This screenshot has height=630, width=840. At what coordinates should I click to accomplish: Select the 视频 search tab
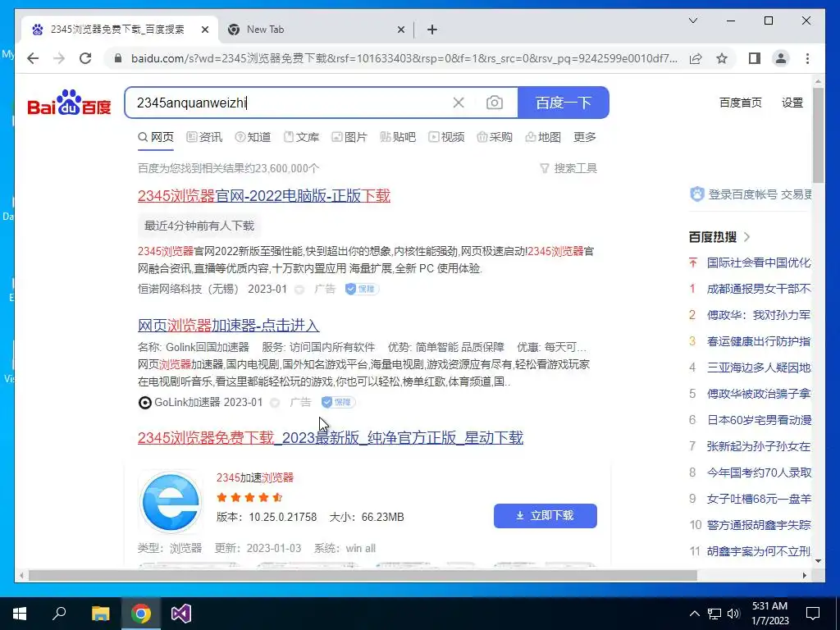(x=446, y=137)
